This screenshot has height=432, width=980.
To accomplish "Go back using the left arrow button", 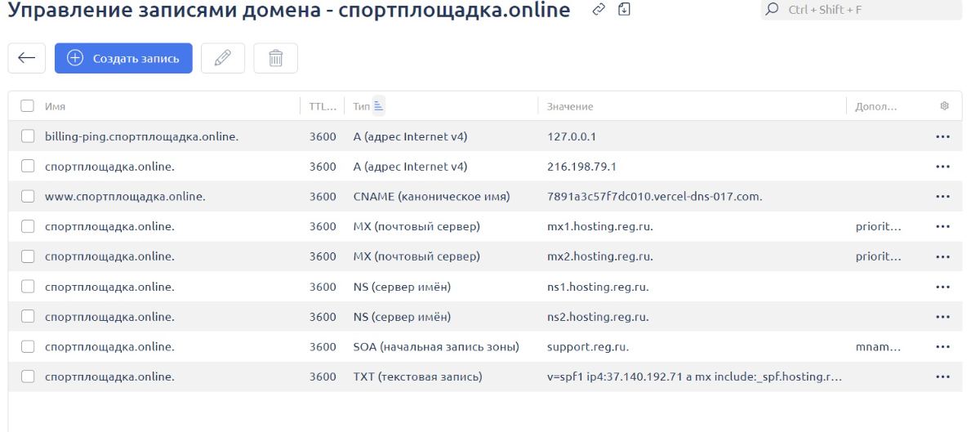I will 27,58.
